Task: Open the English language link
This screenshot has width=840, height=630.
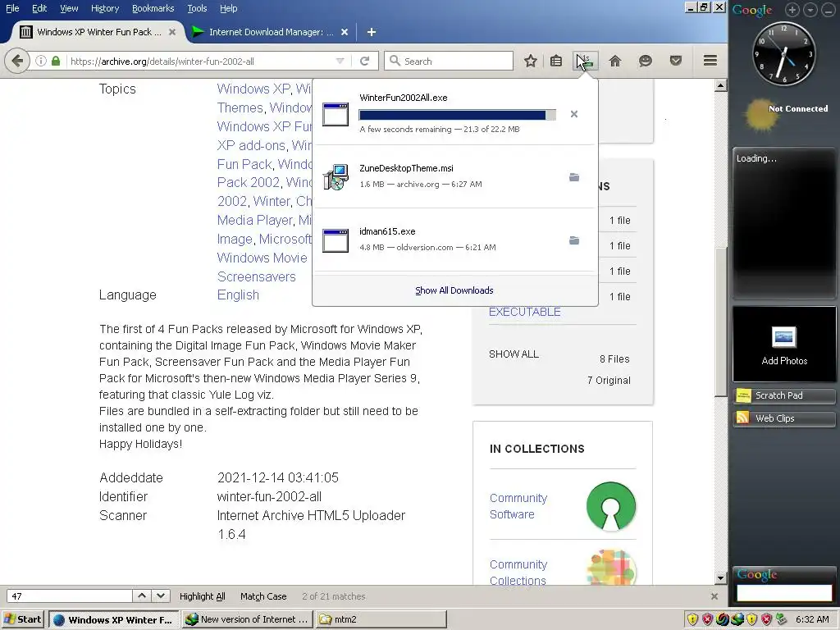Action: point(238,295)
